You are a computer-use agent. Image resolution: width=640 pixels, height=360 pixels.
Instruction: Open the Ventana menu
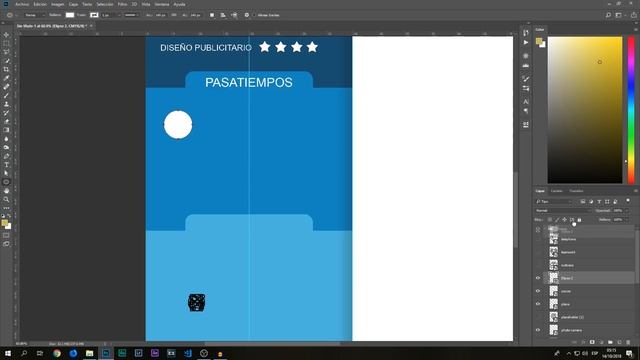coord(162,4)
